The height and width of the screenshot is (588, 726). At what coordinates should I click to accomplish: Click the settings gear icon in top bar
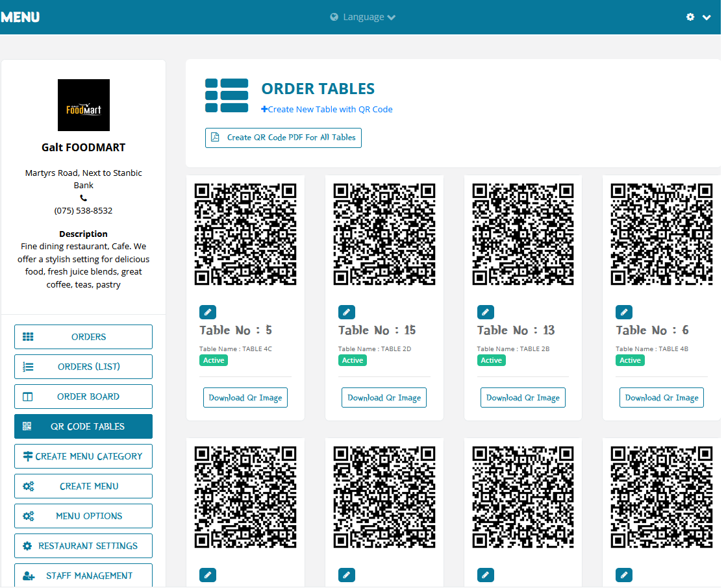click(690, 17)
